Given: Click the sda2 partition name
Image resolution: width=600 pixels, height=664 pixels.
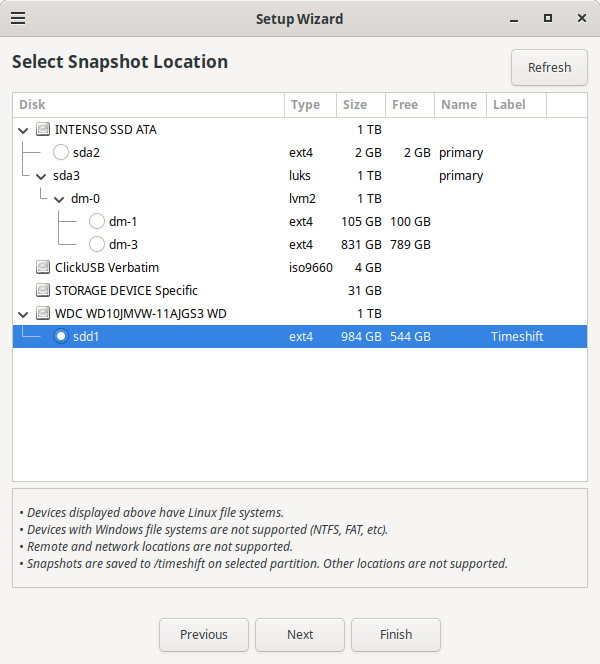Looking at the screenshot, I should pyautogui.click(x=86, y=152).
